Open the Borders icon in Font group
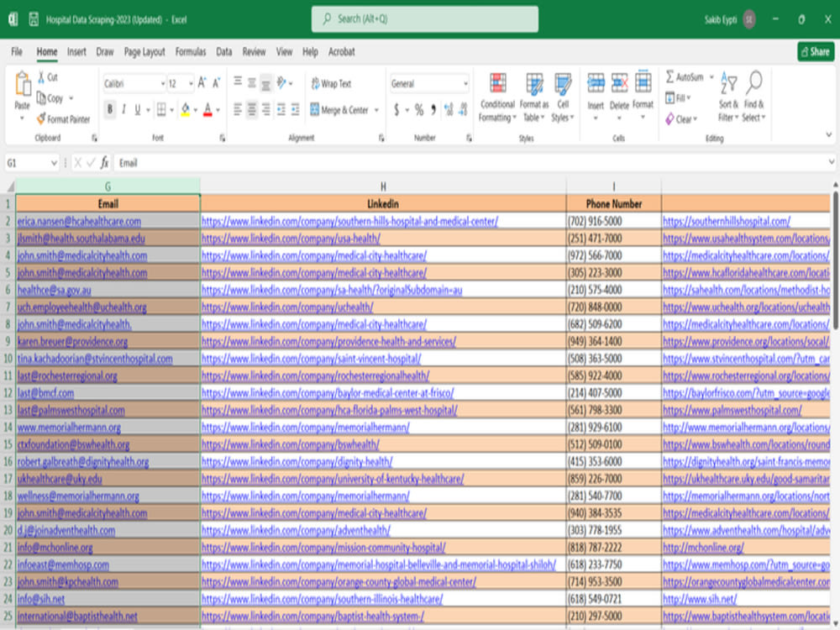840x630 pixels. pyautogui.click(x=161, y=110)
